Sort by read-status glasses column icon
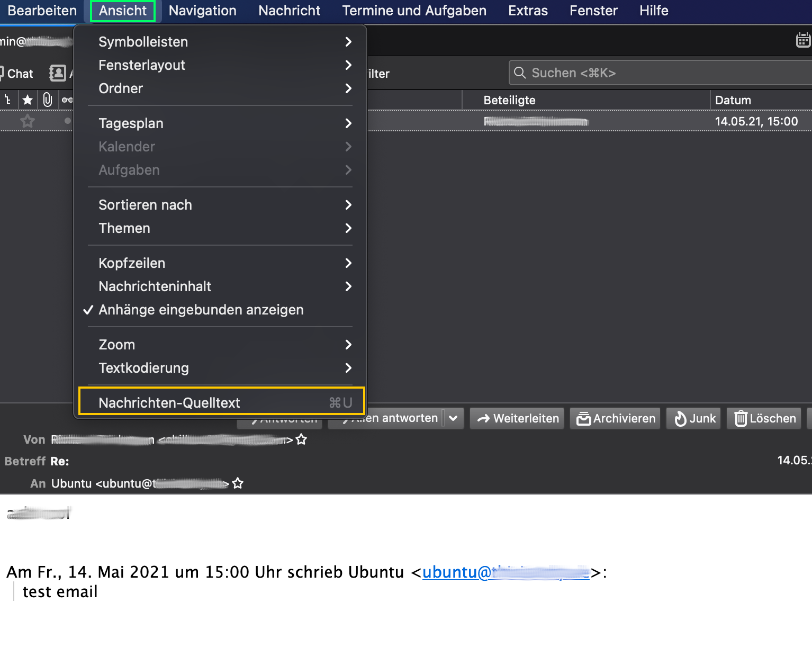This screenshot has height=665, width=812. [x=67, y=100]
